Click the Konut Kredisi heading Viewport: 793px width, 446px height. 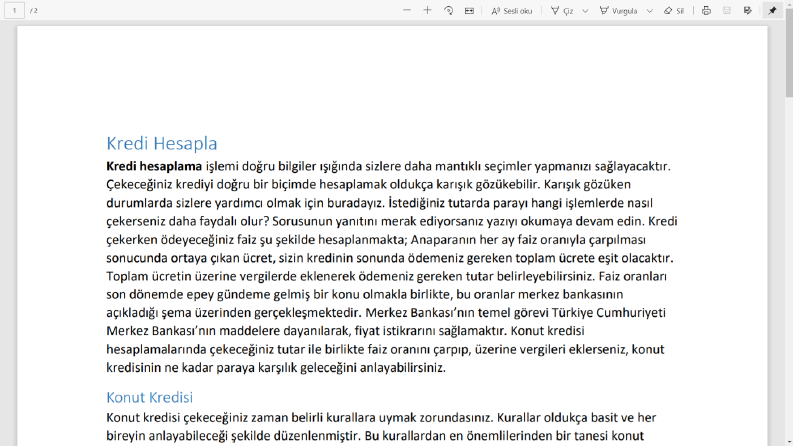click(x=149, y=397)
